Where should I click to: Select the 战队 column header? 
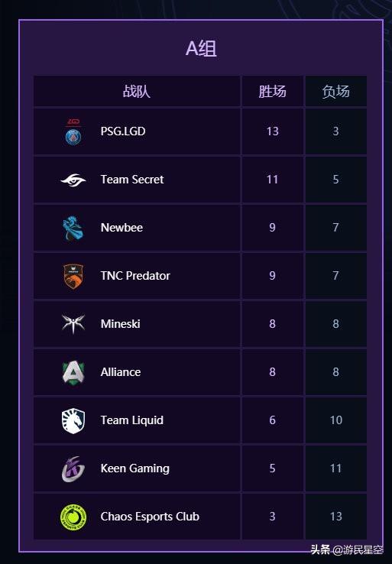pos(136,92)
